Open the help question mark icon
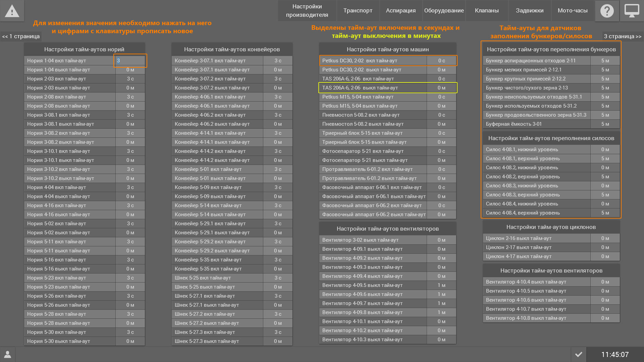Image resolution: width=644 pixels, height=362 pixels. [607, 11]
